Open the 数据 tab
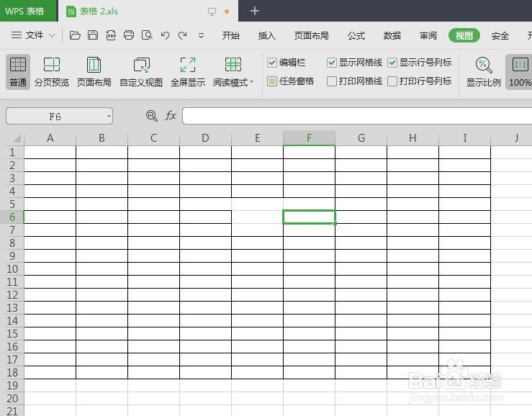 point(392,36)
